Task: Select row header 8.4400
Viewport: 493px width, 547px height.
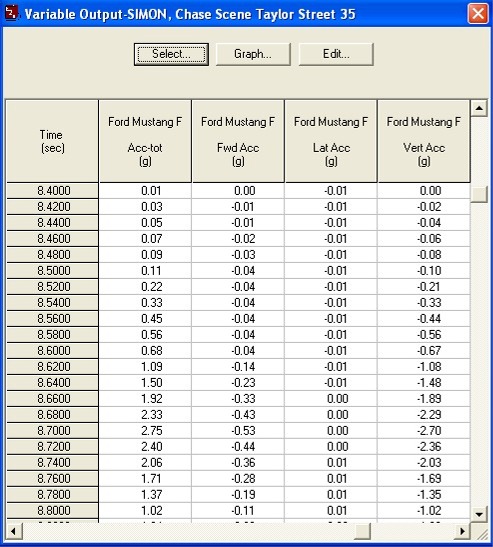Action: (52, 223)
